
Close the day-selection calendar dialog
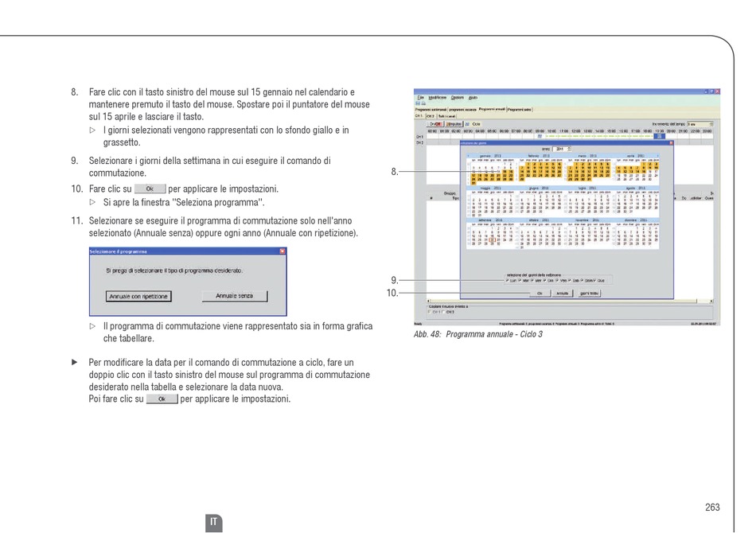pos(671,142)
